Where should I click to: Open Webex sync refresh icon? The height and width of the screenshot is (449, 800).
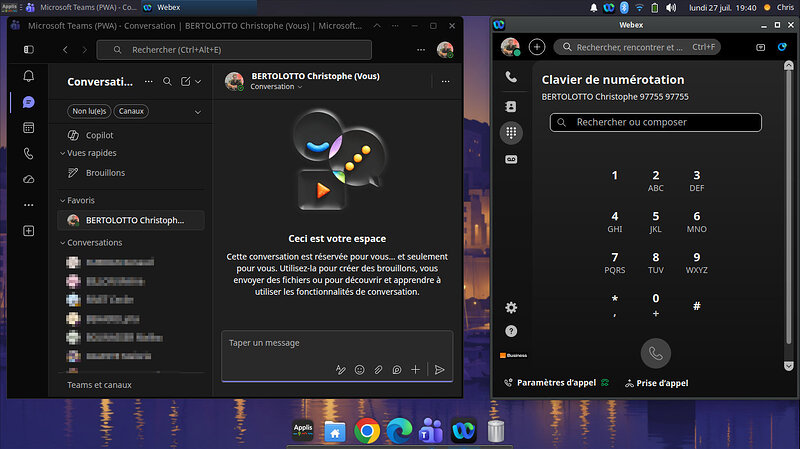coord(782,47)
